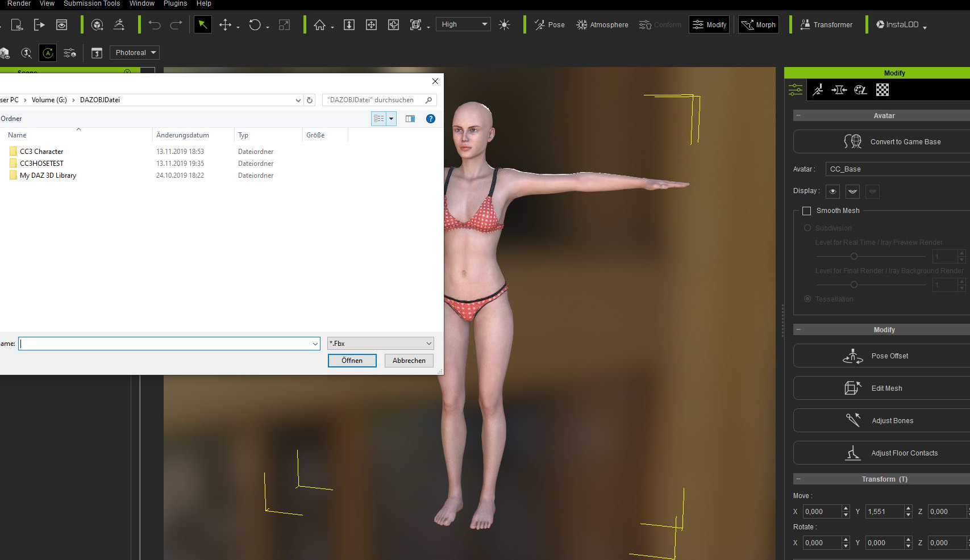Click the sun lighting icon

(x=504, y=25)
